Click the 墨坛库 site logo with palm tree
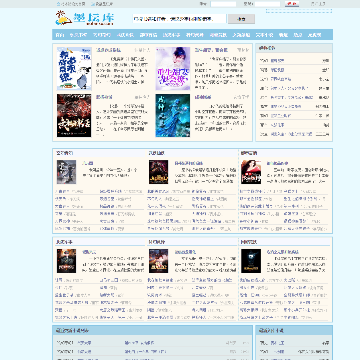Screen dimensions: 360x360 tap(84, 18)
